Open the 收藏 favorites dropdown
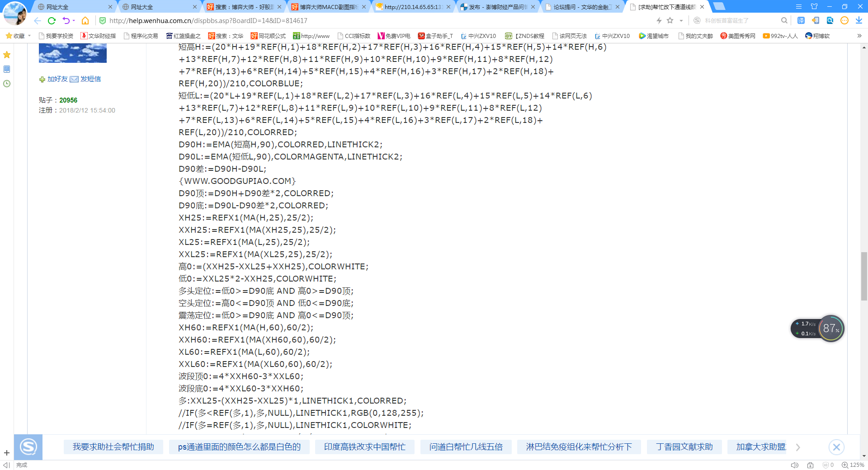This screenshot has height=470, width=868. (18, 36)
